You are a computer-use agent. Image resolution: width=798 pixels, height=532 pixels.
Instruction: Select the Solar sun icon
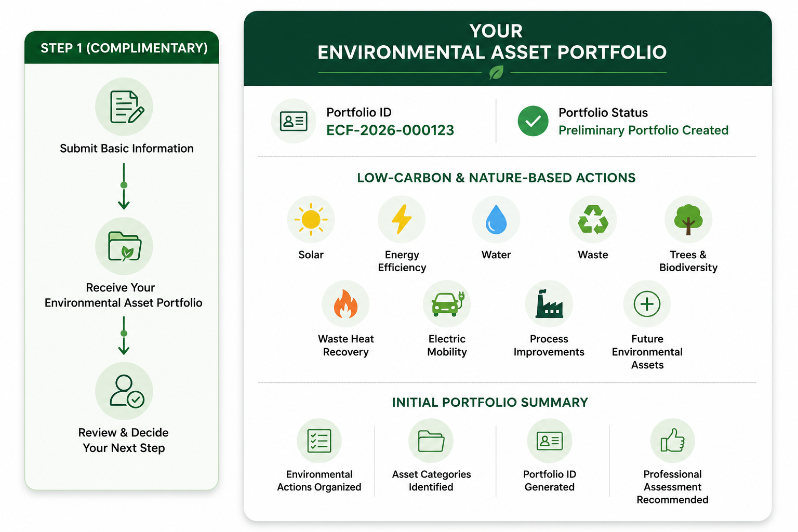coord(311,219)
